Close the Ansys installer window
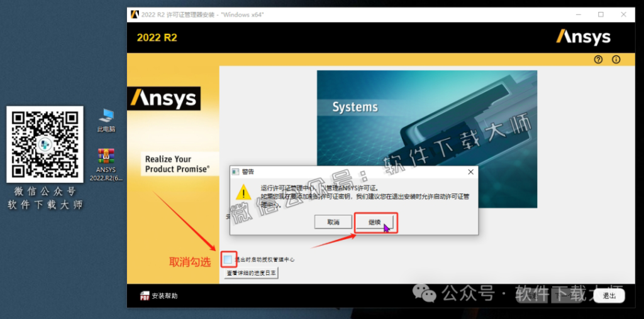This screenshot has height=319, width=644. pyautogui.click(x=623, y=14)
